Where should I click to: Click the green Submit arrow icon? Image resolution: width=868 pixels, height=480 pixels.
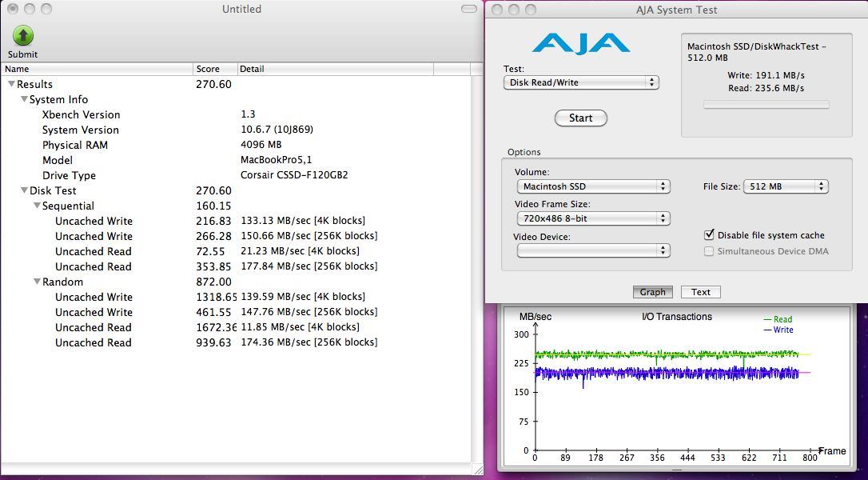click(x=22, y=35)
